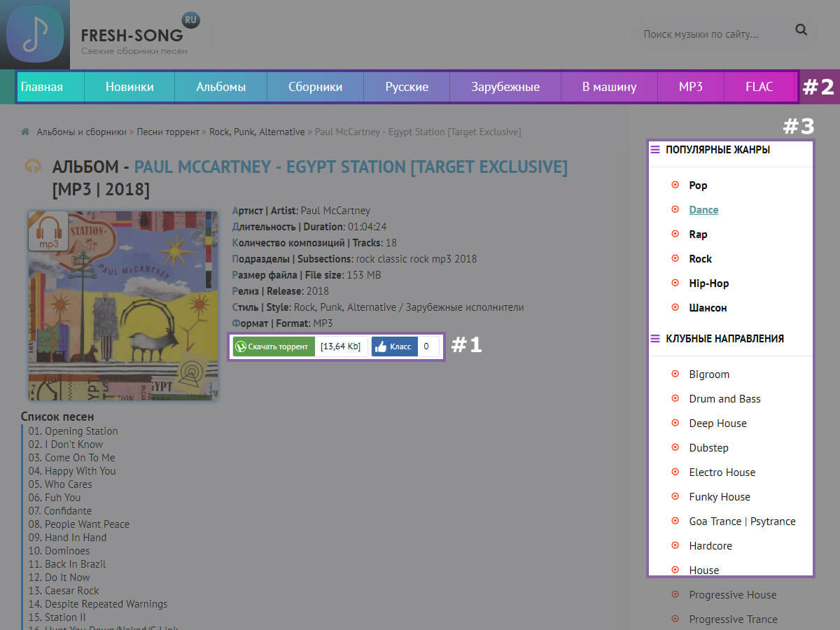The height and width of the screenshot is (630, 840).
Task: Open the Зарубежные navigation item
Action: click(x=505, y=87)
